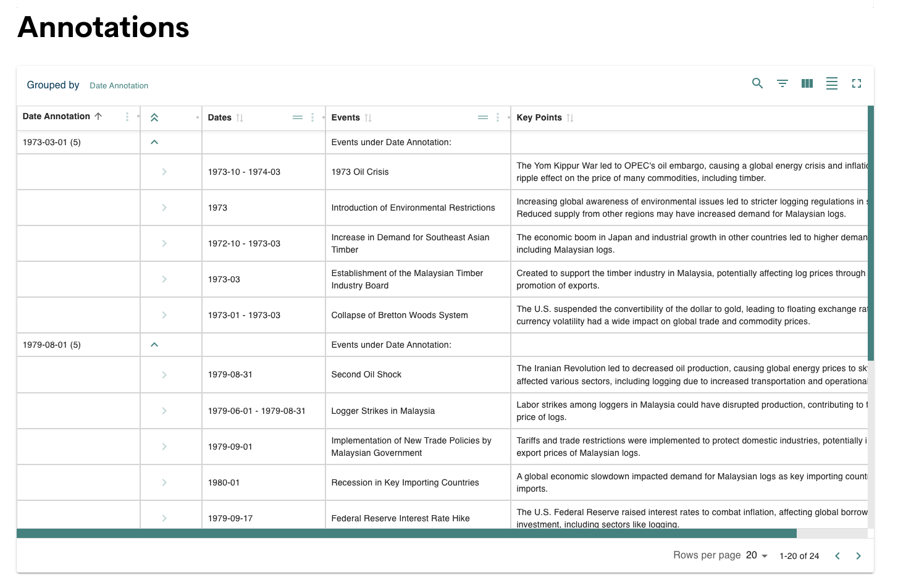
Task: Go to next page
Action: pos(858,556)
